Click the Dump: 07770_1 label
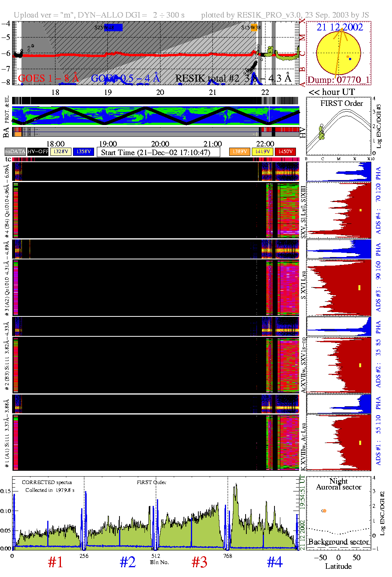Image resolution: width=392 pixels, height=577 pixels. click(x=338, y=80)
